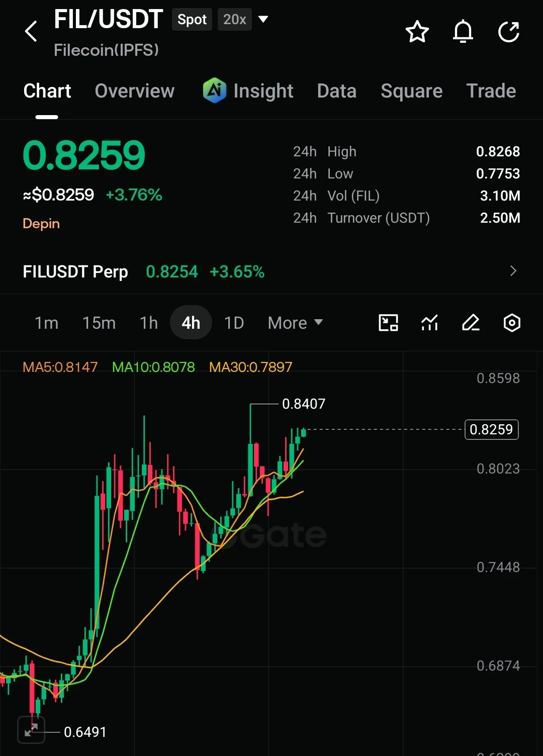Select the 1h timeframe
The width and height of the screenshot is (543, 756).
pos(149,323)
